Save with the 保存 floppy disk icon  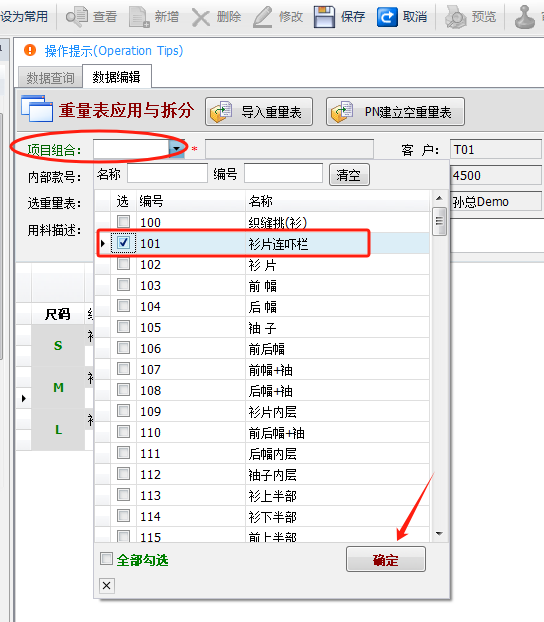pyautogui.click(x=324, y=17)
